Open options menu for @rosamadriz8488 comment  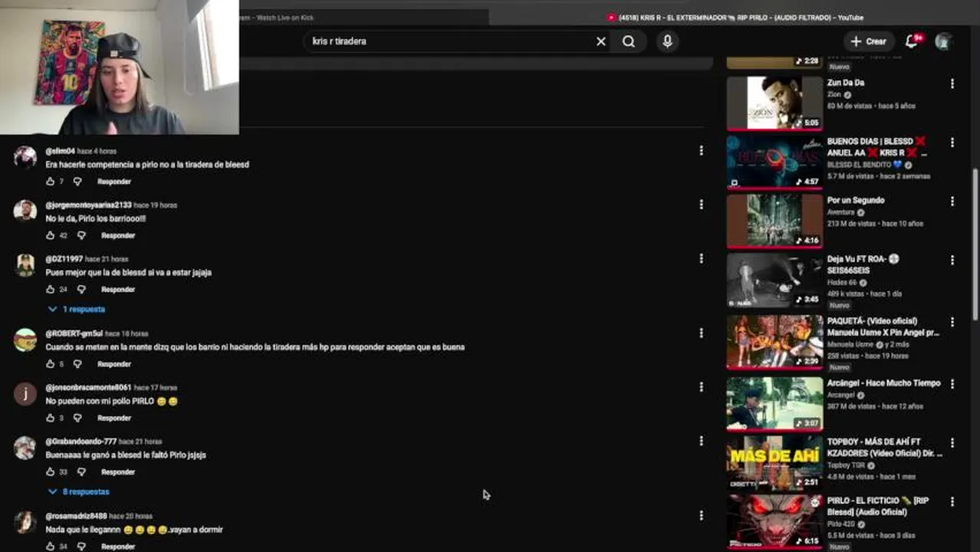pyautogui.click(x=701, y=516)
